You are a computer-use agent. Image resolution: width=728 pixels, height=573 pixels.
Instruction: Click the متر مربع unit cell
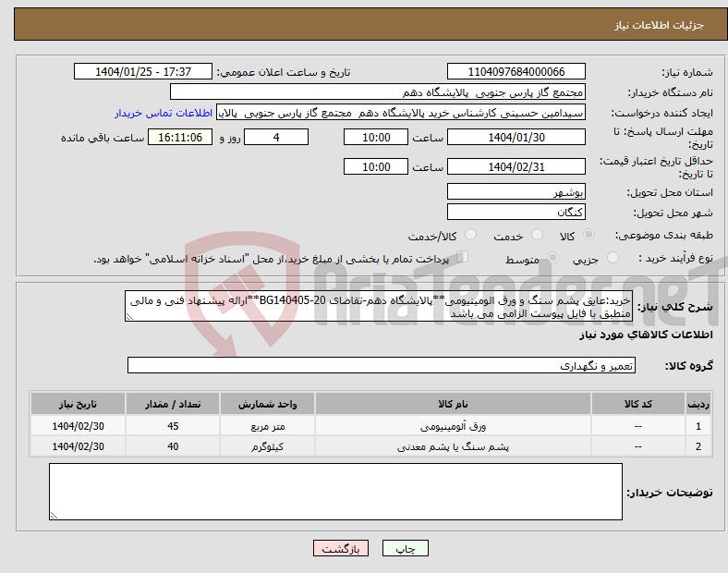pos(267,426)
